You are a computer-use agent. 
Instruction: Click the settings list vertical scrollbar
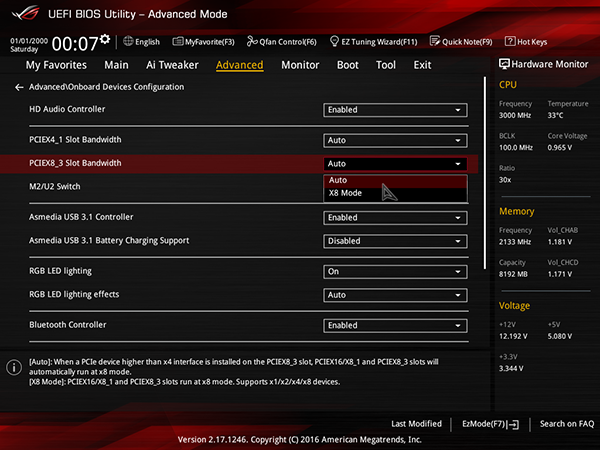coord(485,173)
